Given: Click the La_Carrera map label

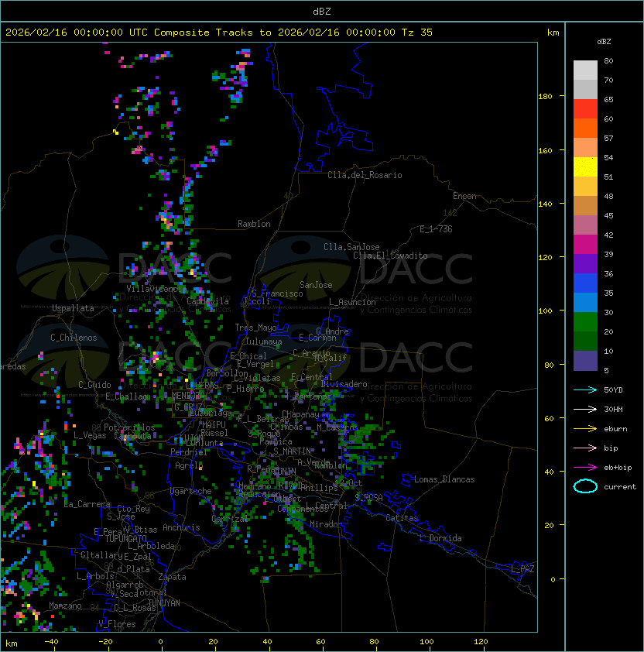Looking at the screenshot, I should [x=87, y=504].
